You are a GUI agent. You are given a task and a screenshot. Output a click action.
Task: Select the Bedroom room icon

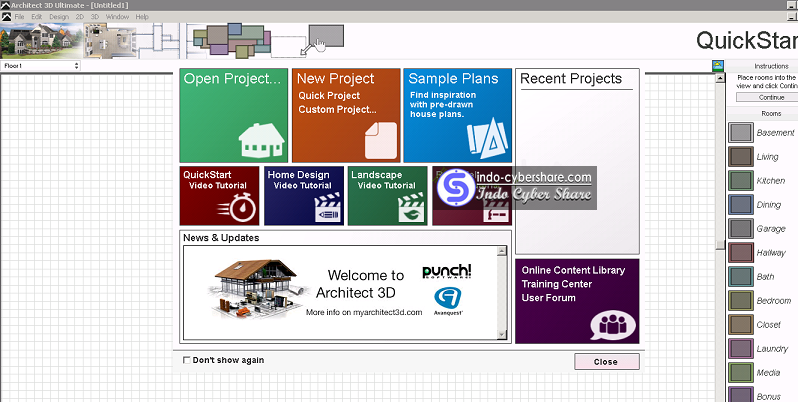pos(740,300)
